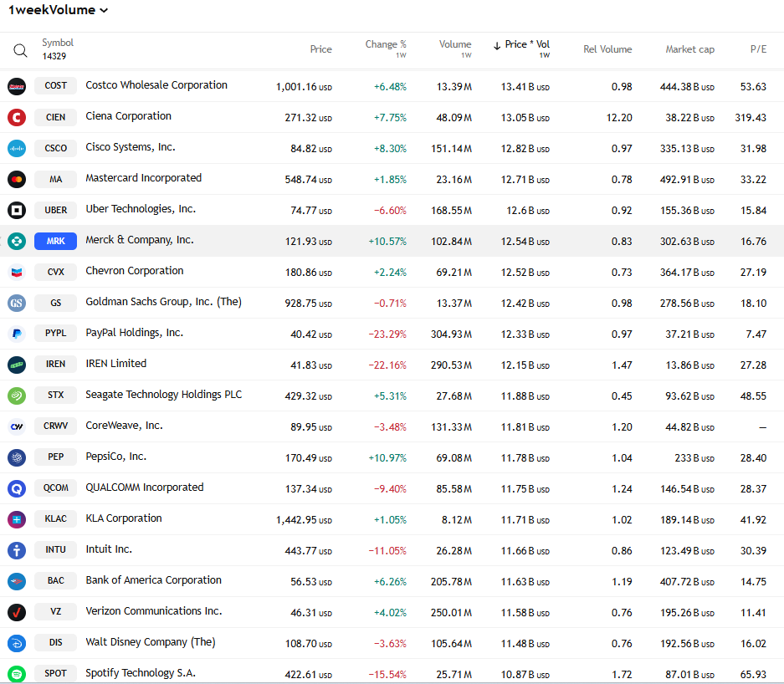Click the PayPal logo icon

(x=17, y=334)
